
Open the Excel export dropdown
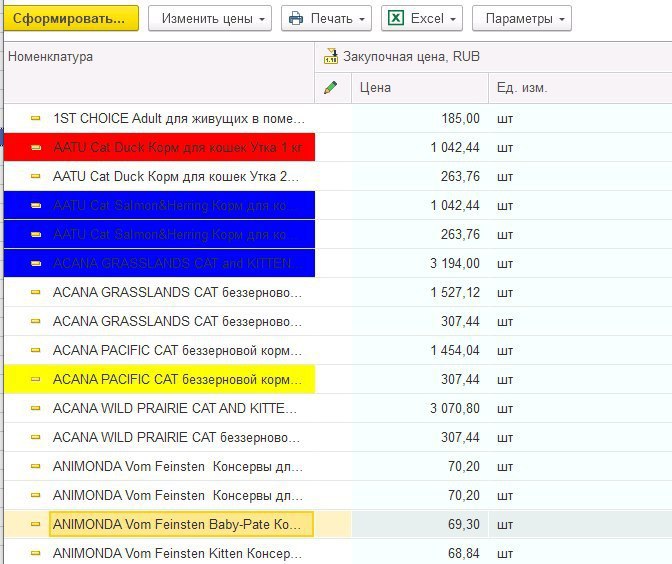422,18
